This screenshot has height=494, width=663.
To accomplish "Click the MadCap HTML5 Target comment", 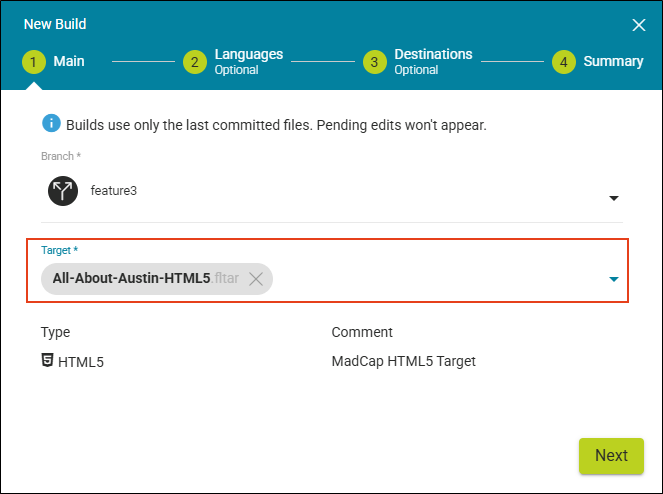I will (x=403, y=361).
